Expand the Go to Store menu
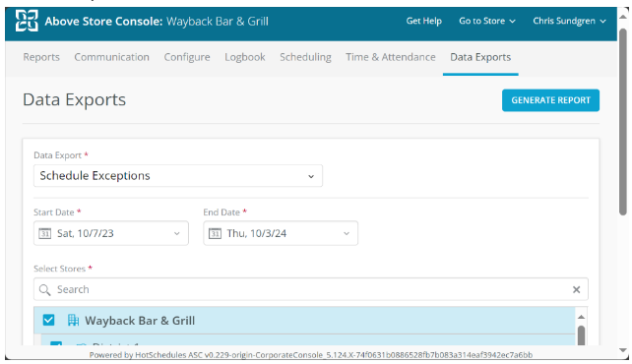The width and height of the screenshot is (632, 364). [487, 21]
